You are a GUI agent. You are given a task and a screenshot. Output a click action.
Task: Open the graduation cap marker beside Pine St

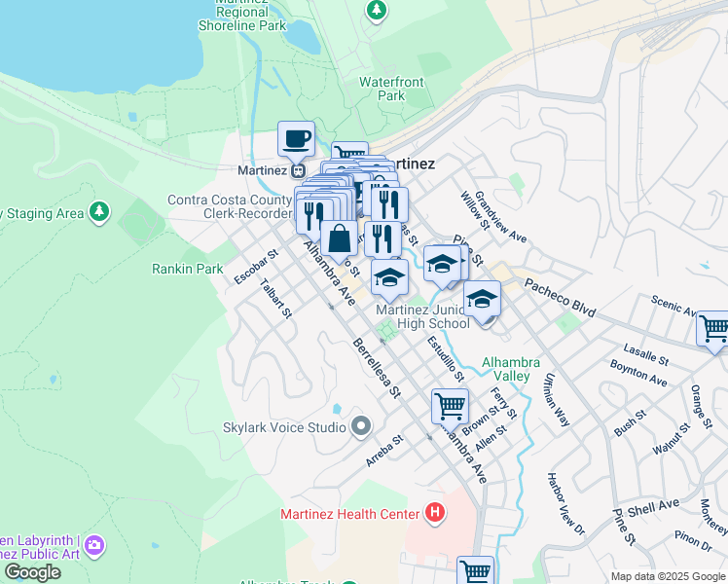coord(441,263)
